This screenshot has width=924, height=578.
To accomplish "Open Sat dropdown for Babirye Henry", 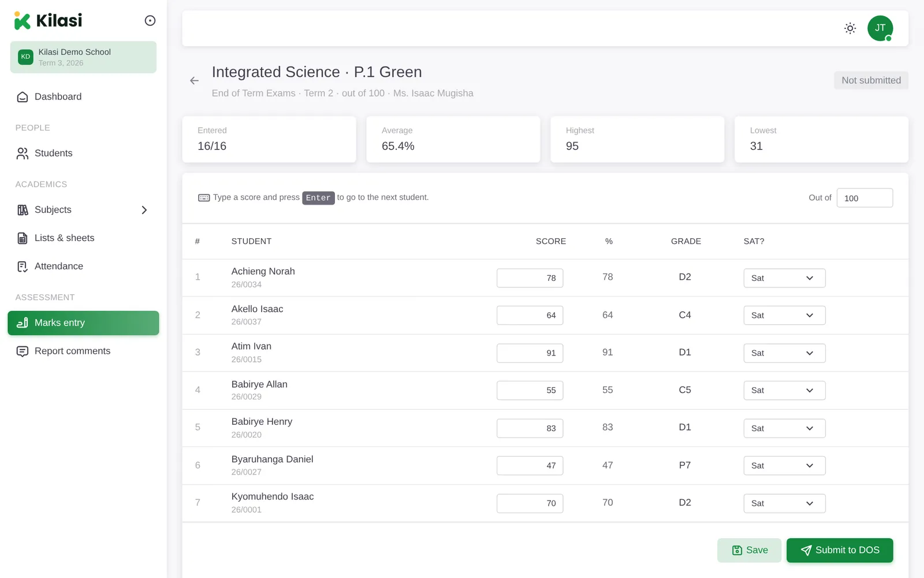I will point(784,428).
